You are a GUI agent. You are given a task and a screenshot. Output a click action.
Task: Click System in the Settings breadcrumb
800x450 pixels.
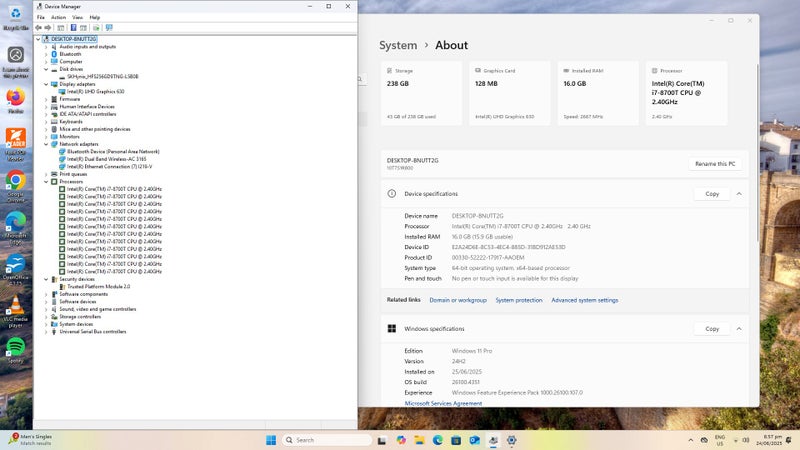[x=398, y=45]
